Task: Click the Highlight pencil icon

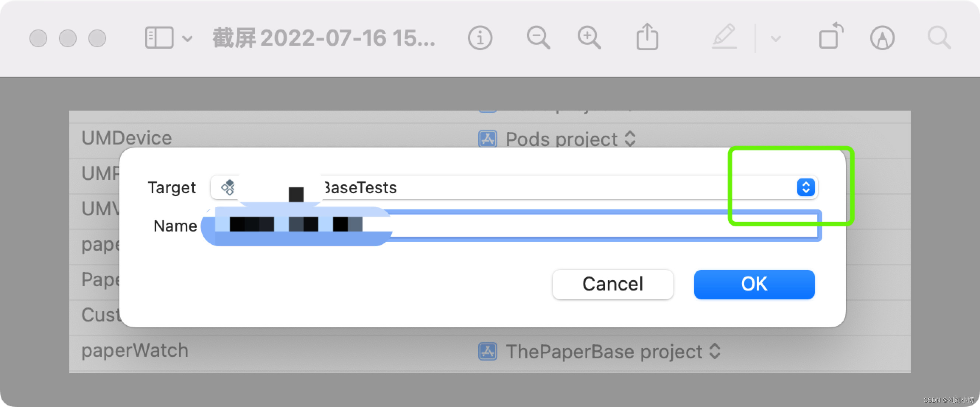Action: click(724, 36)
